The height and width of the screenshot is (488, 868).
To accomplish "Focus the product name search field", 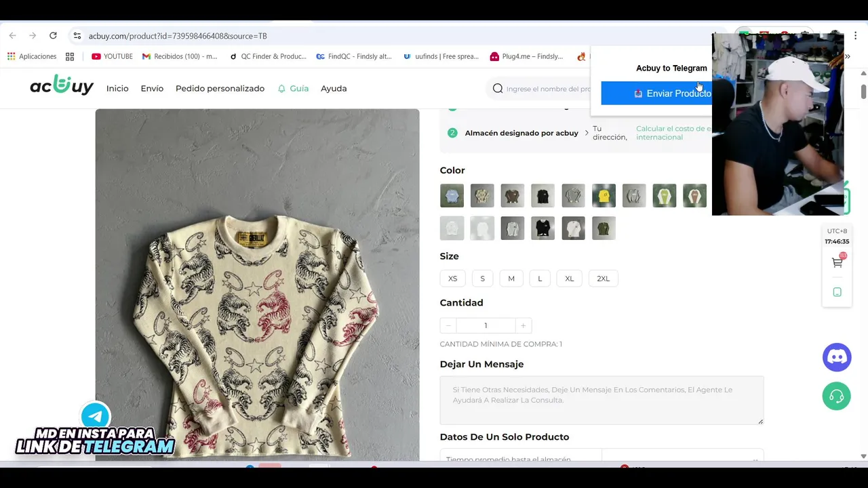I will point(548,89).
